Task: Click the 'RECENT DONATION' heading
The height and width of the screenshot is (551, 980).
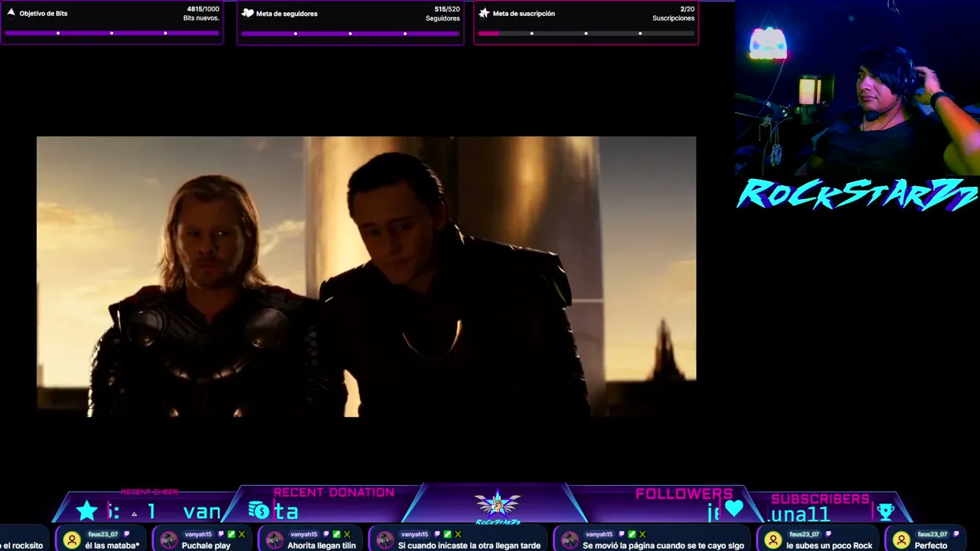Action: pyautogui.click(x=334, y=493)
